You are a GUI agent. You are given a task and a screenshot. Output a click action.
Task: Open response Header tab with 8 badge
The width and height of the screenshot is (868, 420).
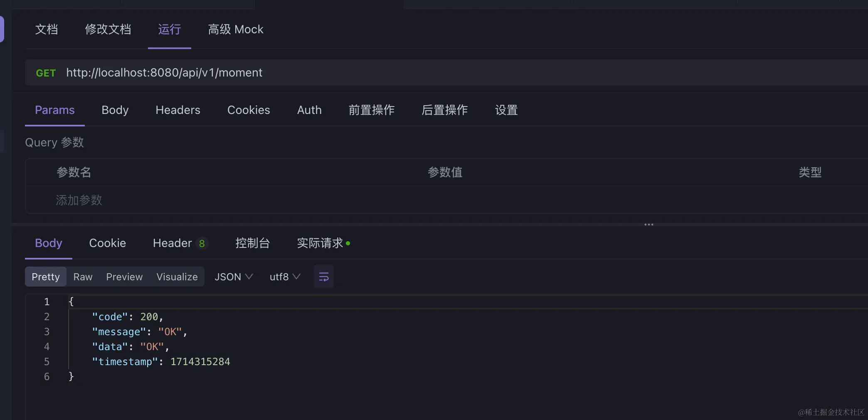180,243
